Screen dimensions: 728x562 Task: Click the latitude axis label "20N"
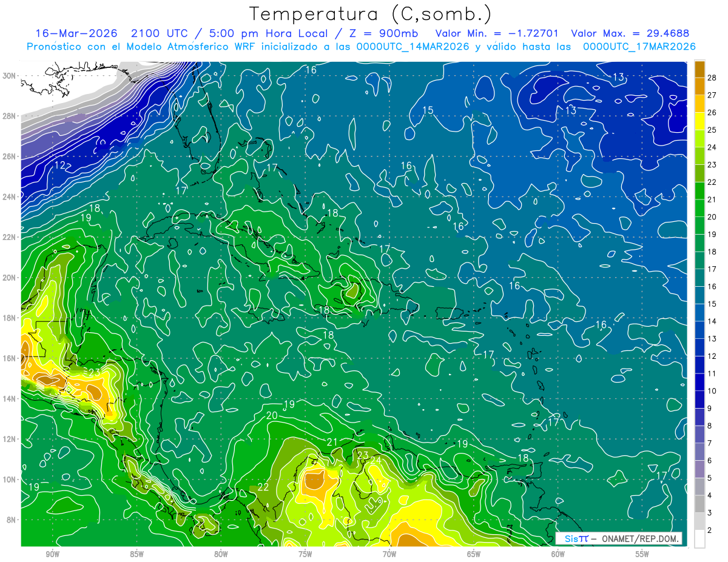10,278
